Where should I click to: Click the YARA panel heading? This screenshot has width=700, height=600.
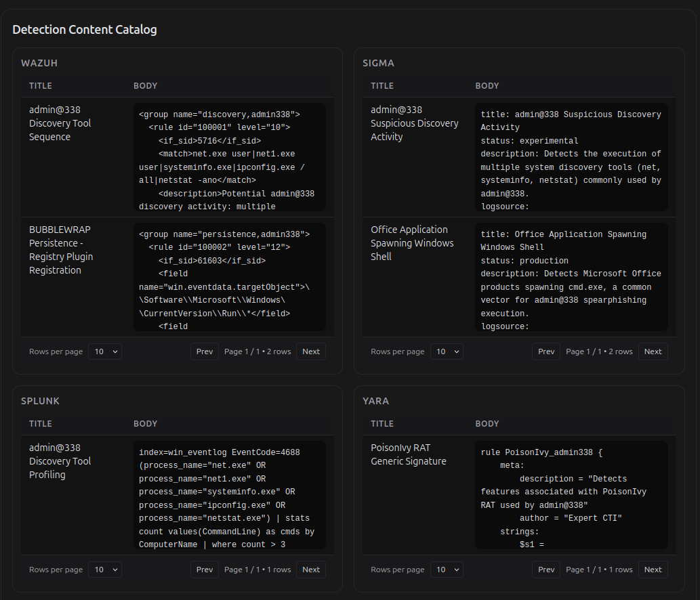375,401
